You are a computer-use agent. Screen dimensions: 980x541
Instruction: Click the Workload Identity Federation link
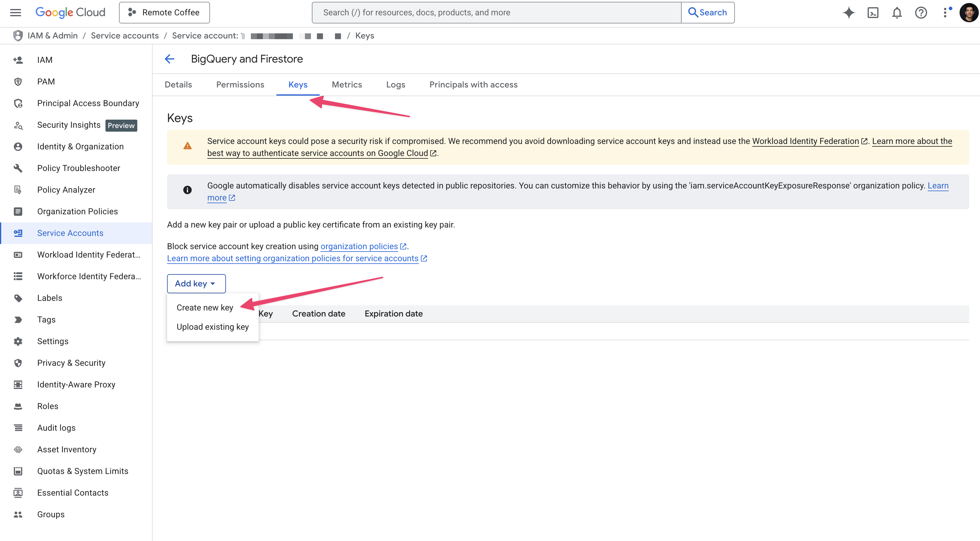pyautogui.click(x=805, y=141)
